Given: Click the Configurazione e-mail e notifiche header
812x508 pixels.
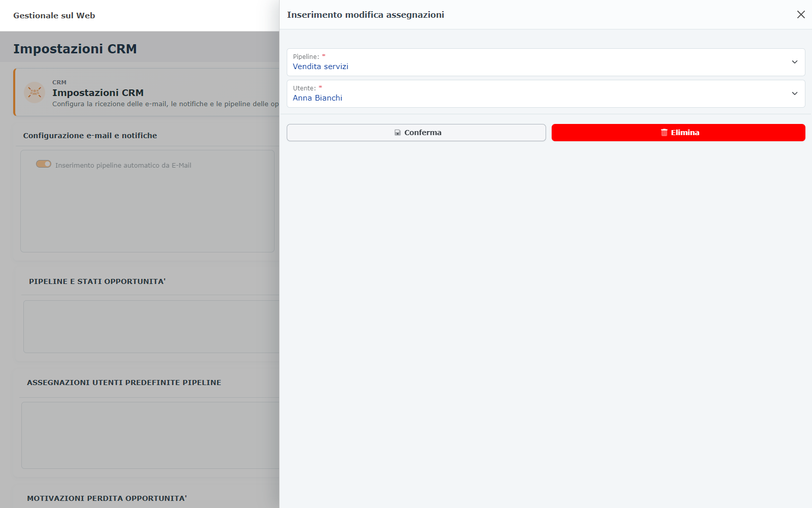Looking at the screenshot, I should click(90, 136).
